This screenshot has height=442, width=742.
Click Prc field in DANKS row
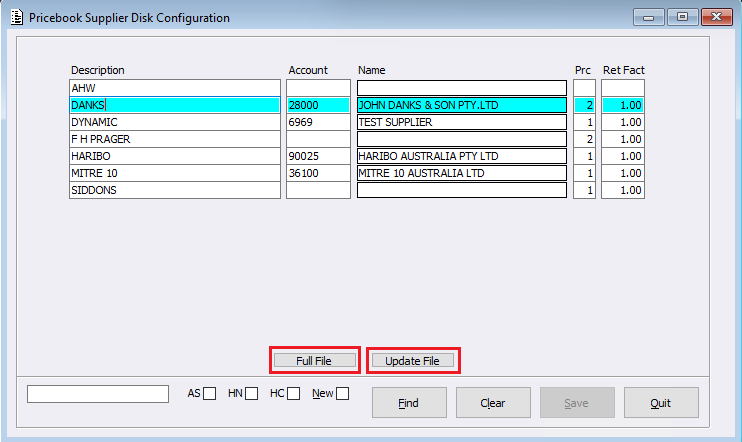click(x=584, y=105)
